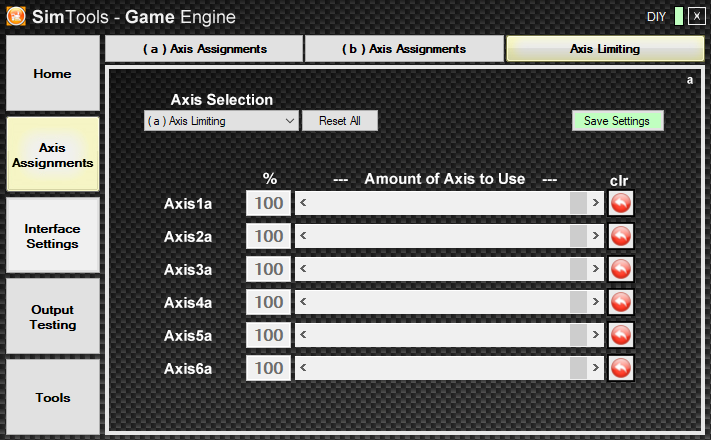Open the Axis Selection dropdown

[221, 121]
